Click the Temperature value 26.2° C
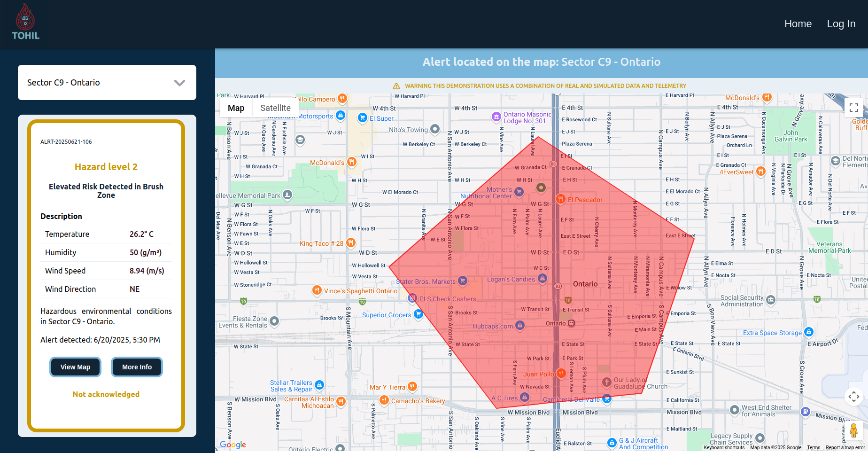Screen dimensions: 868x453 pyautogui.click(x=142, y=234)
